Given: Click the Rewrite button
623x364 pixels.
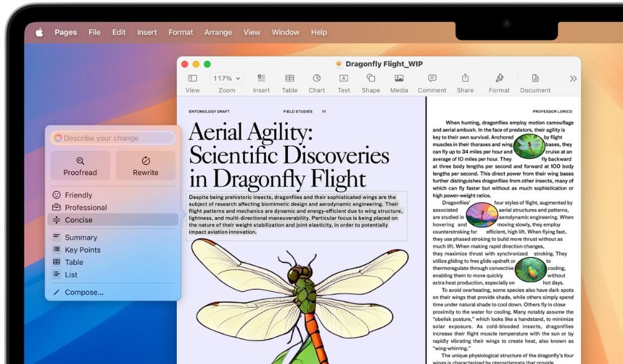Looking at the screenshot, I should pyautogui.click(x=145, y=166).
